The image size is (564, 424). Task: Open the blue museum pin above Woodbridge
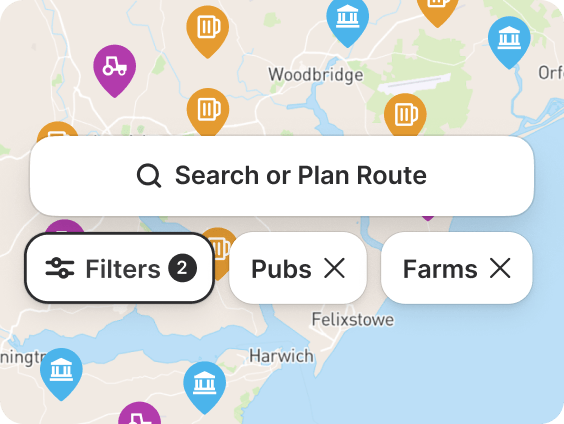tap(347, 18)
